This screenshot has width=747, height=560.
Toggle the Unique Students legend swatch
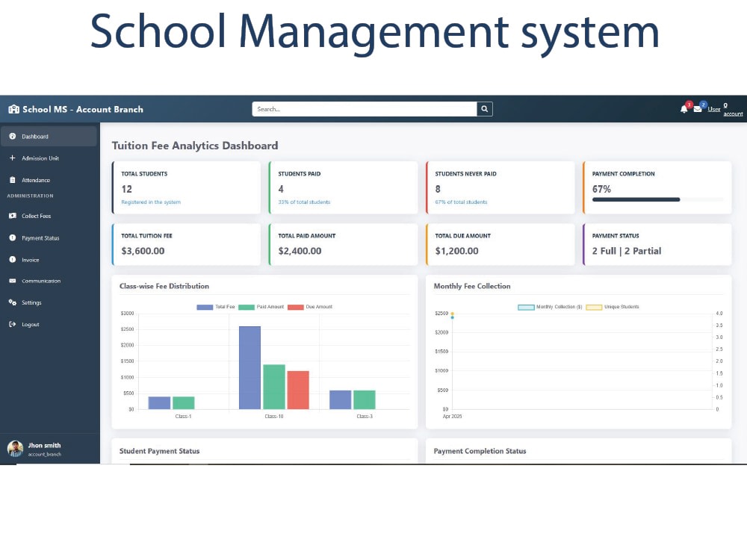[x=594, y=307]
